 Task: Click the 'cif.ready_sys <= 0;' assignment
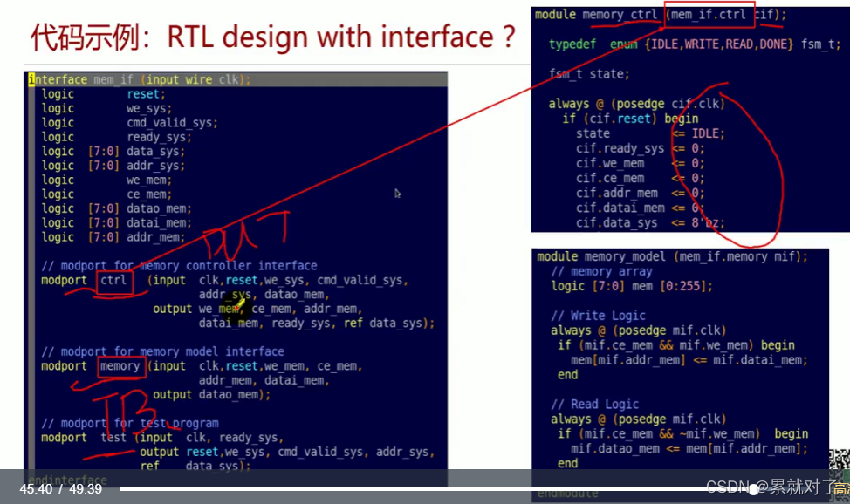tap(640, 148)
